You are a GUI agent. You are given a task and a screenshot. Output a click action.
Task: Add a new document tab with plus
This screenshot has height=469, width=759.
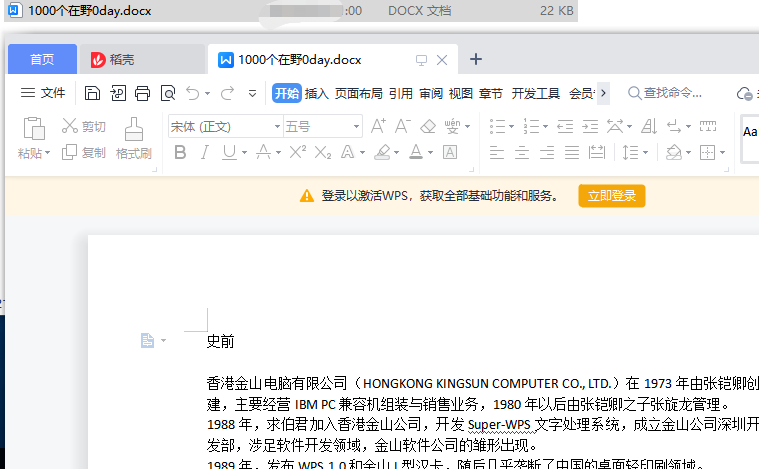(x=476, y=59)
